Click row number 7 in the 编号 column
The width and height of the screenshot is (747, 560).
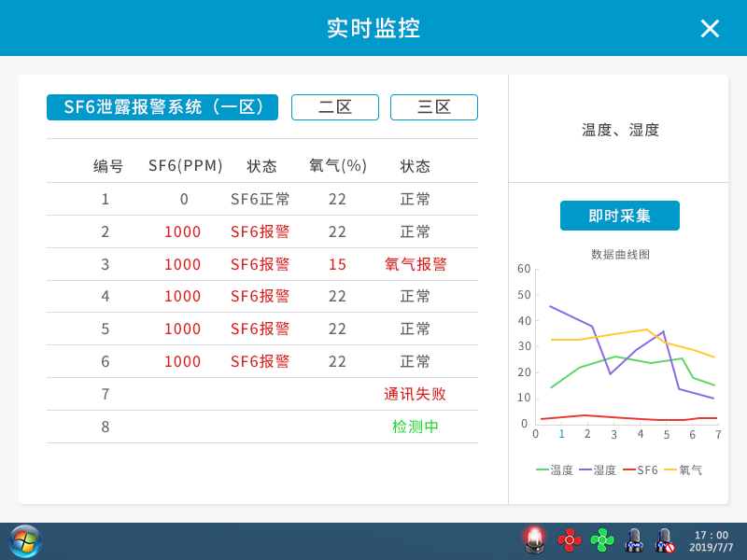[x=106, y=394]
